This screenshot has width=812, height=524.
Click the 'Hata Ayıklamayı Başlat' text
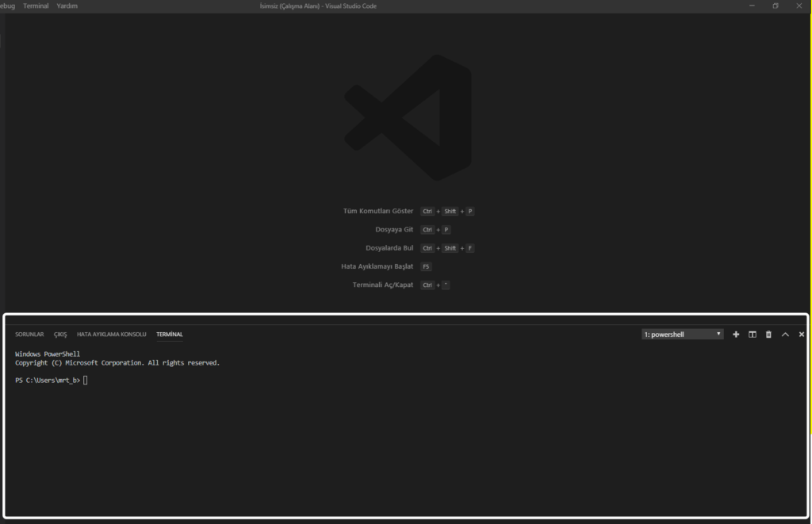(x=377, y=266)
